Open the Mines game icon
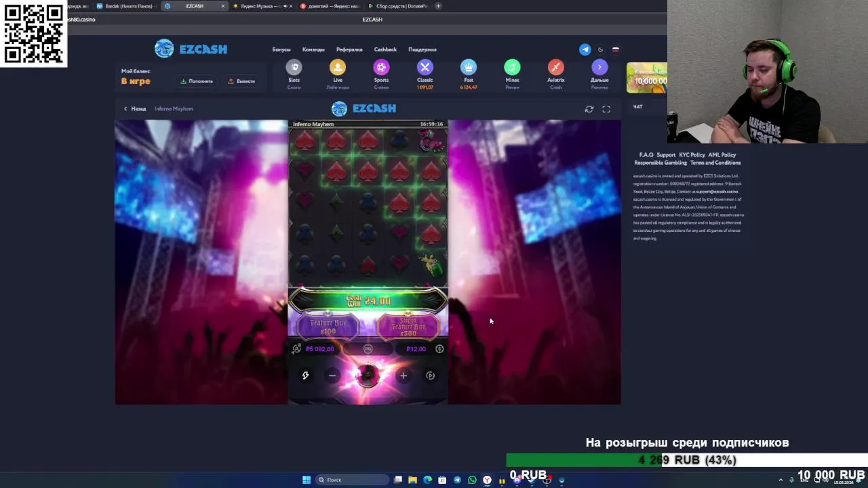 tap(512, 67)
